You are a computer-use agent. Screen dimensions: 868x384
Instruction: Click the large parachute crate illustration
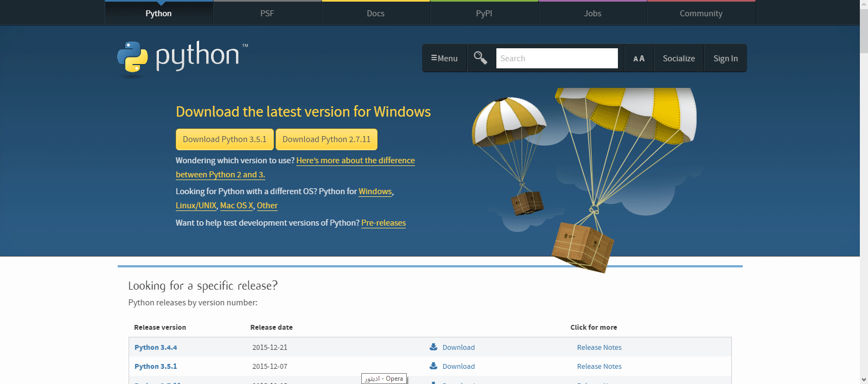tap(583, 247)
